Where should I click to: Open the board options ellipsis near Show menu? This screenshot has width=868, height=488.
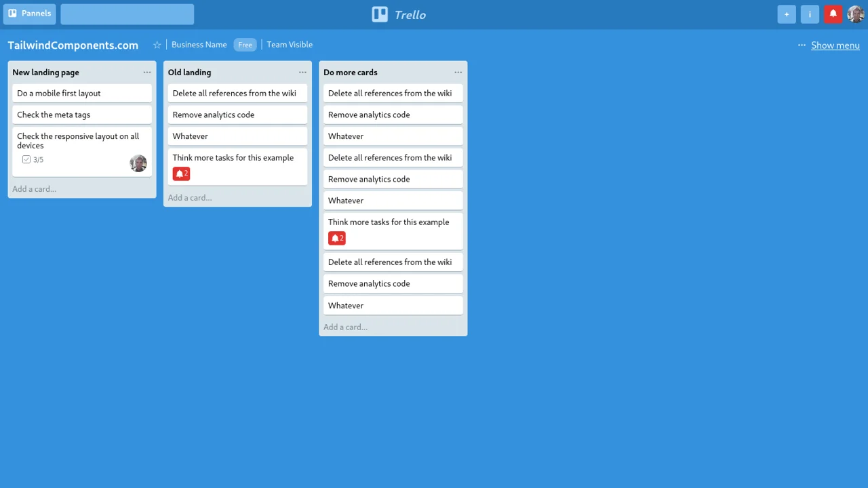(802, 45)
